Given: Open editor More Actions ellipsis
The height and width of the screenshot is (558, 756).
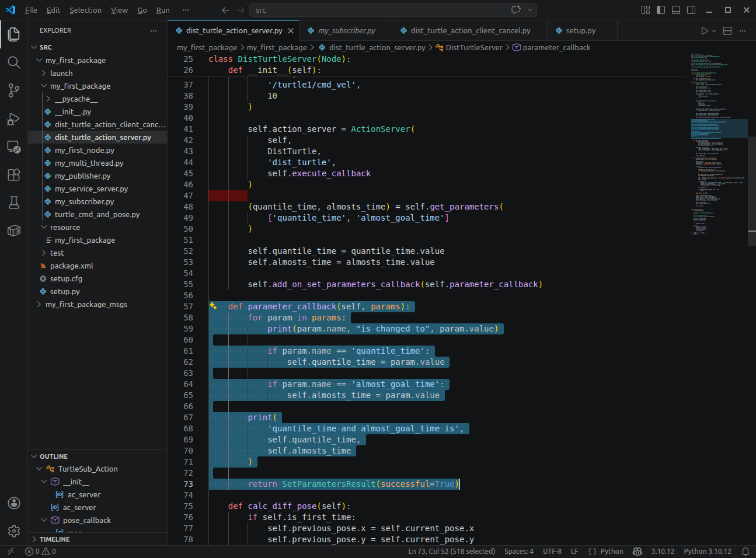Looking at the screenshot, I should coord(743,31).
